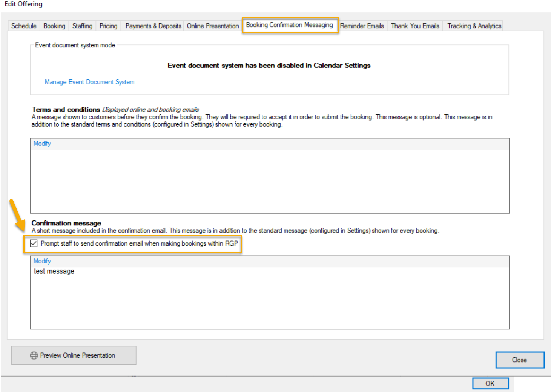Click globe icon on Preview Online Presentation

tap(34, 355)
